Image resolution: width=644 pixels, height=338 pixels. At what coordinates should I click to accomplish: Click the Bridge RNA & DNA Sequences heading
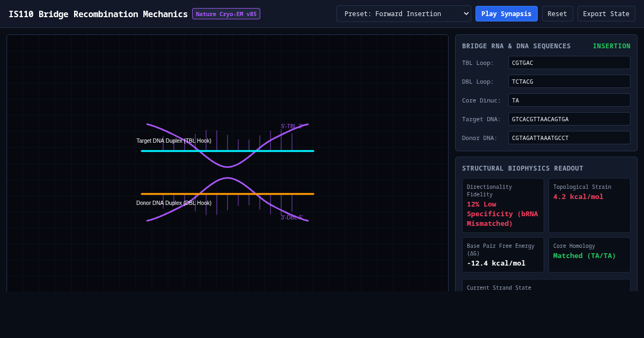[516, 46]
